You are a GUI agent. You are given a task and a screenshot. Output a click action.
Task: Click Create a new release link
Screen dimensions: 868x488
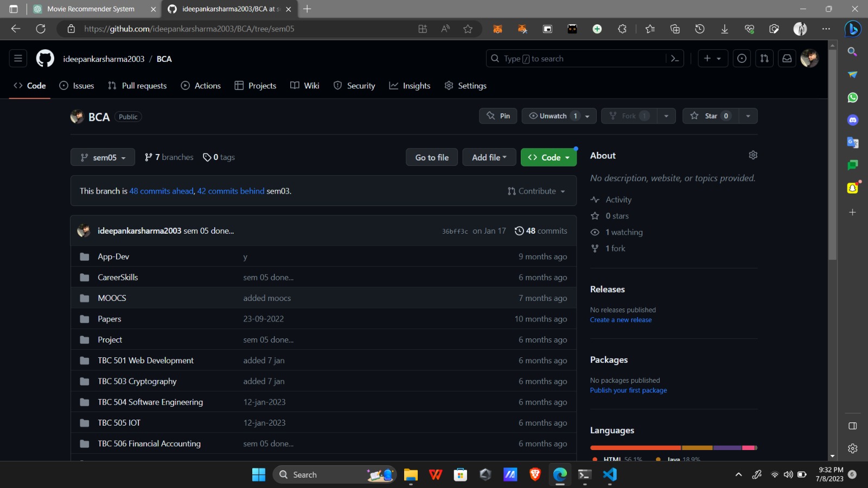(621, 320)
